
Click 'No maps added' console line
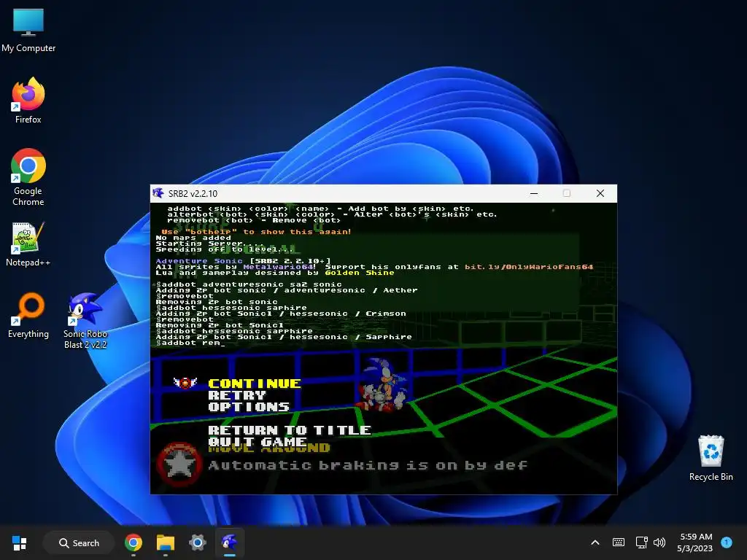coord(193,238)
